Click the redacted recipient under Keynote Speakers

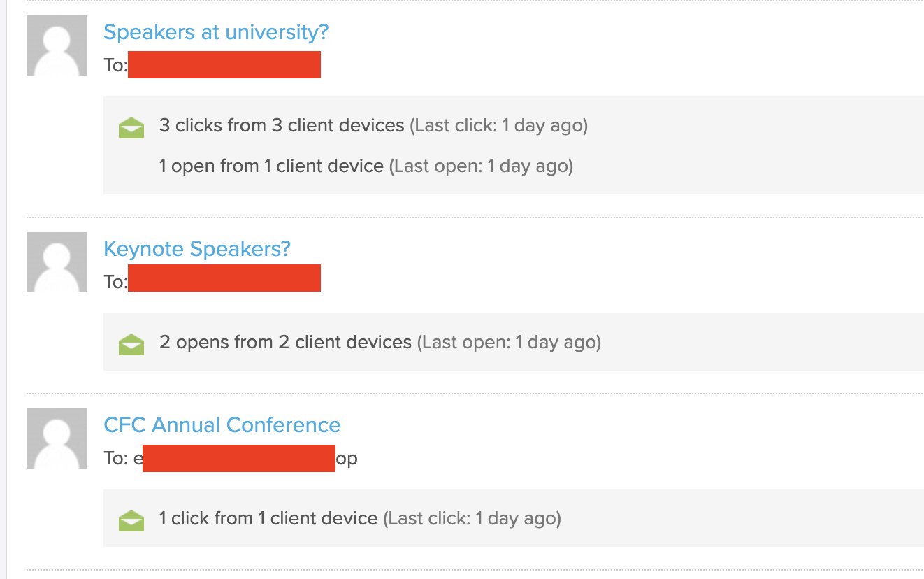(224, 278)
